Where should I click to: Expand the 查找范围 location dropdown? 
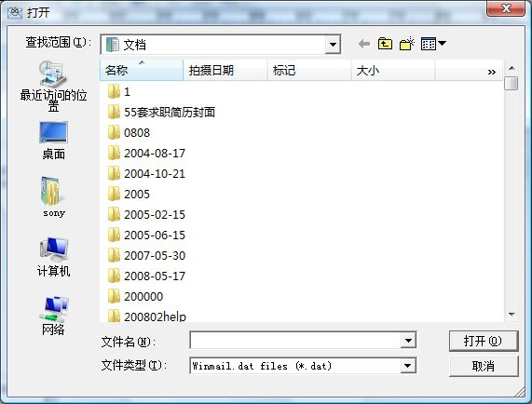coord(333,45)
